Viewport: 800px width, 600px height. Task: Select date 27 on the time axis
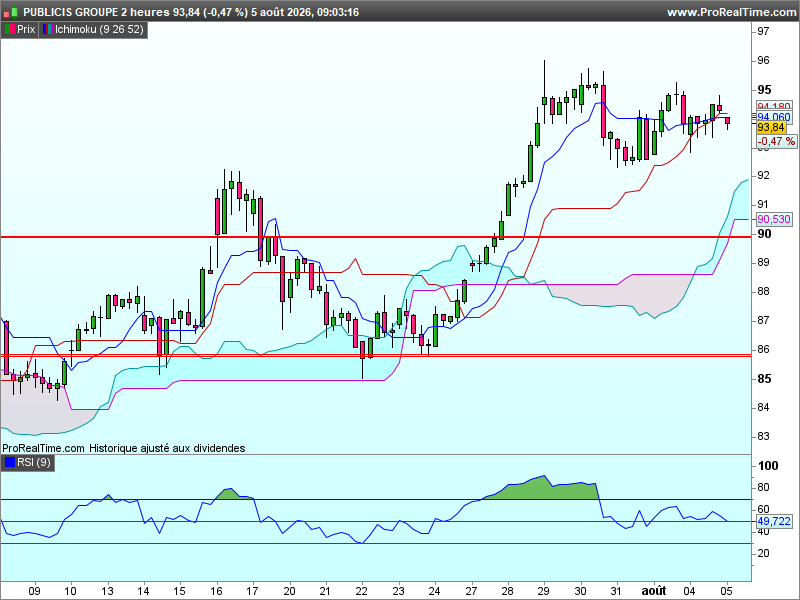coord(471,591)
